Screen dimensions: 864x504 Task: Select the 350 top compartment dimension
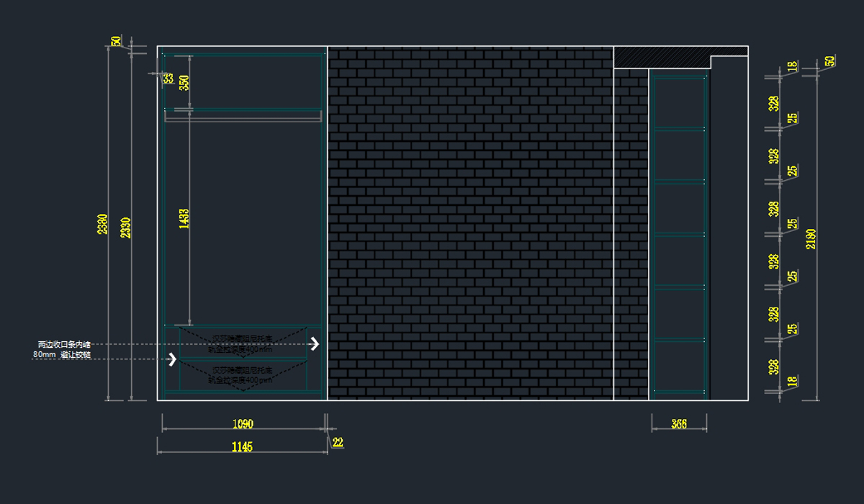coord(184,82)
